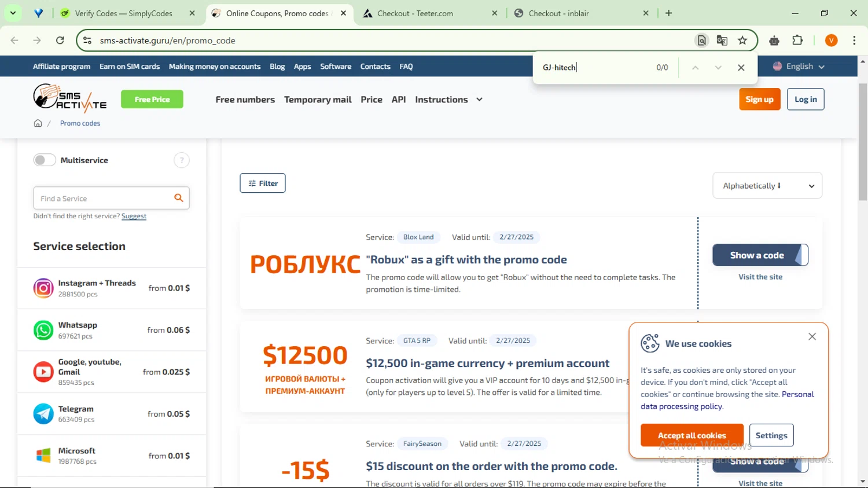Viewport: 868px width, 488px height.
Task: Open the browser extensions puzzle icon
Action: tap(797, 41)
